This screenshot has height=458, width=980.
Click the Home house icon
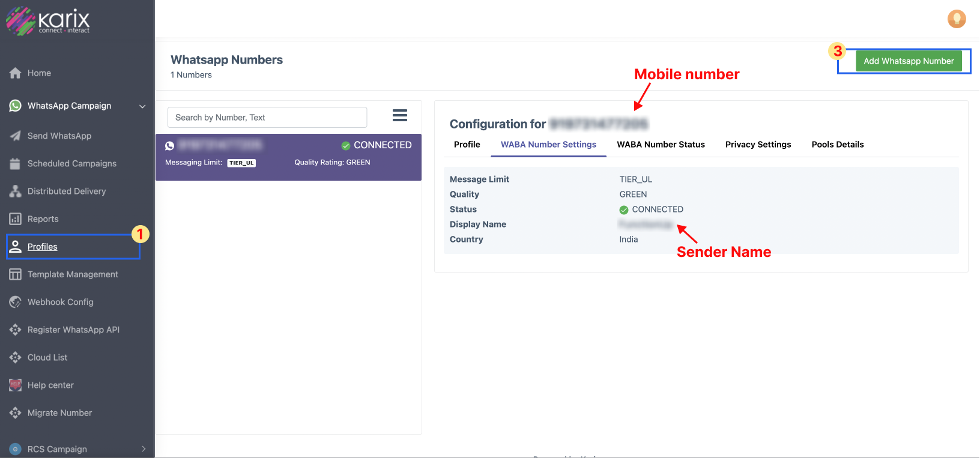[x=16, y=73]
